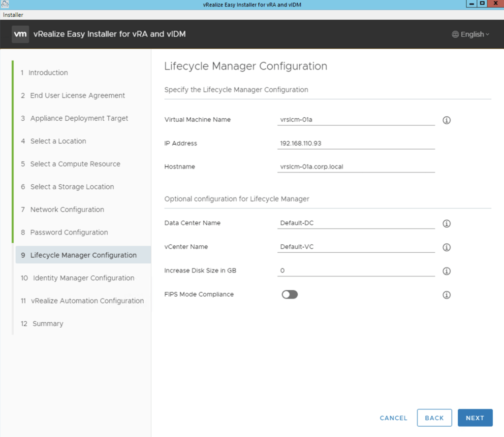Go to Summary step

coord(42,324)
